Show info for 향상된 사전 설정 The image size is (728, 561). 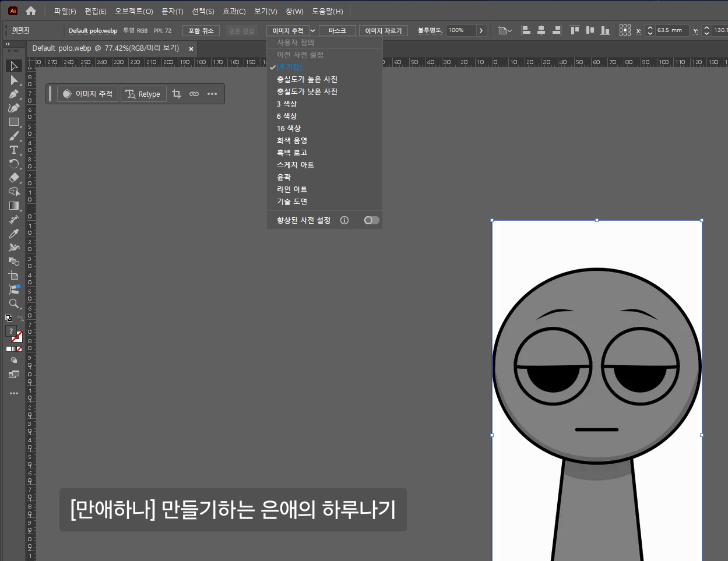point(344,220)
